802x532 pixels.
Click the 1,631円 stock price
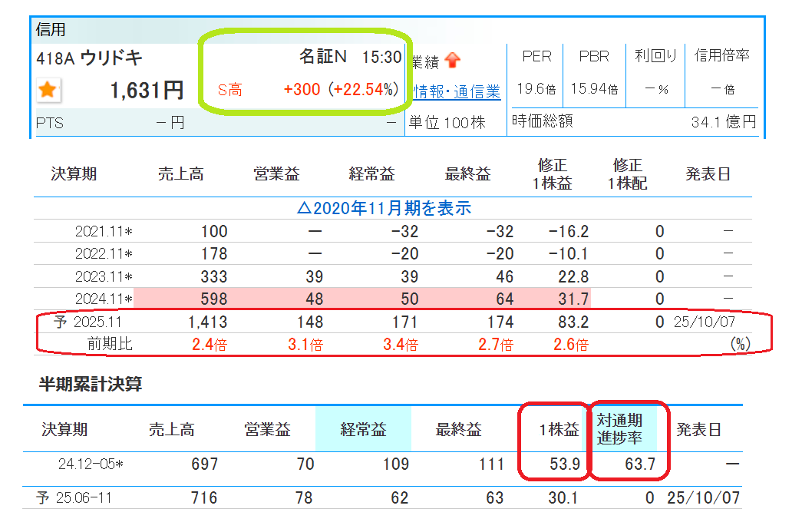(147, 91)
